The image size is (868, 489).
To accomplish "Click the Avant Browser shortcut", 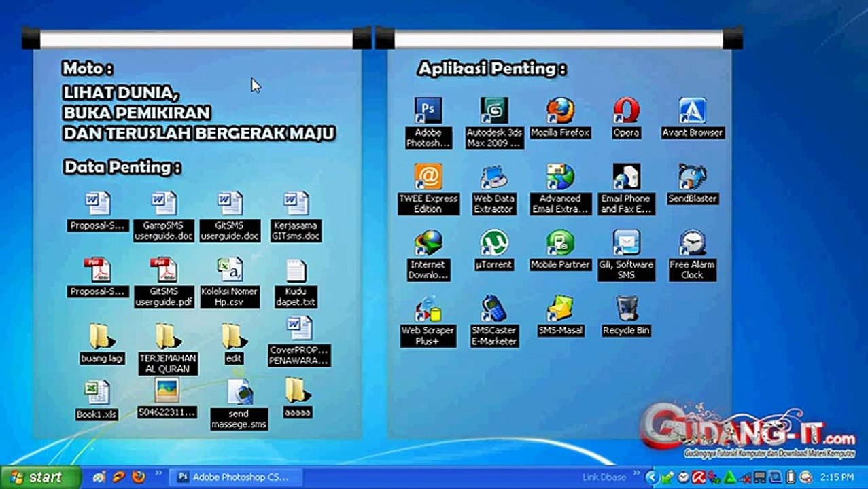I will click(x=692, y=118).
